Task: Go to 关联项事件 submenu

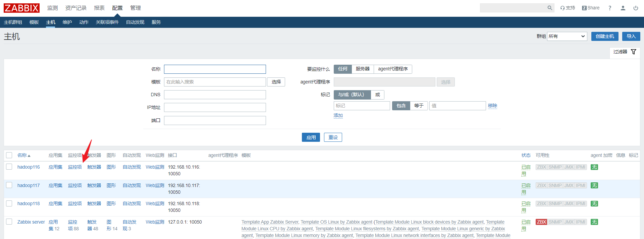Action: pyautogui.click(x=107, y=22)
